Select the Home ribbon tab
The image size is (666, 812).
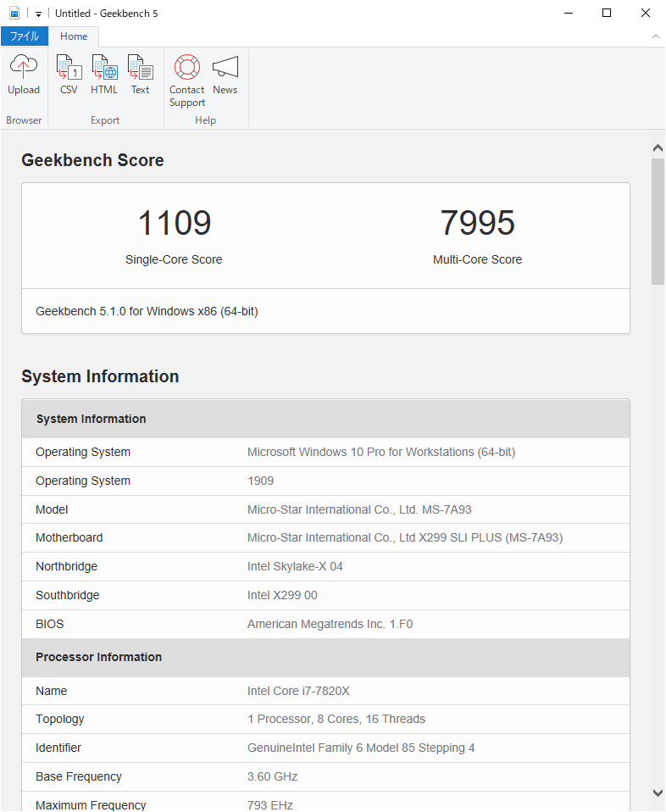(x=74, y=36)
